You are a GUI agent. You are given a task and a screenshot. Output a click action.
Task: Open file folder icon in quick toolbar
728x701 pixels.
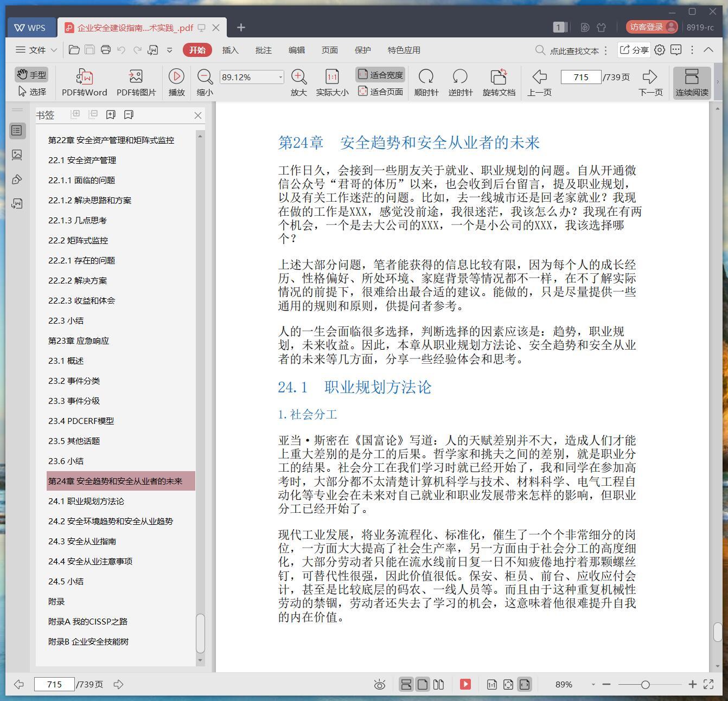[x=74, y=50]
